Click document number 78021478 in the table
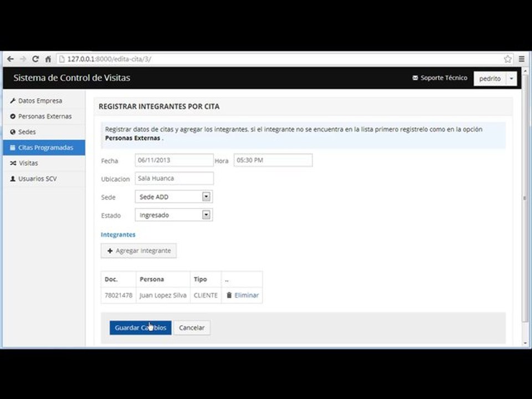The width and height of the screenshot is (532, 399). click(x=119, y=295)
